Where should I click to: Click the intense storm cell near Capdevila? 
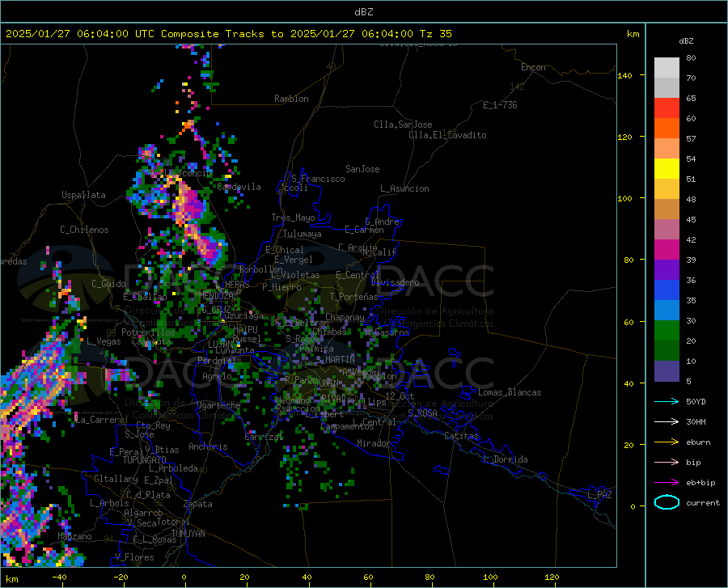tap(189, 203)
